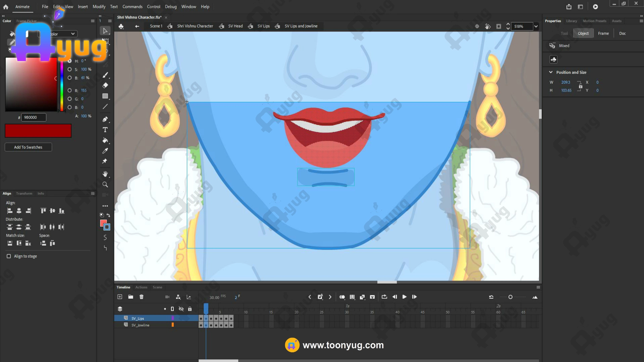Delete layer with trash icon

(x=141, y=297)
